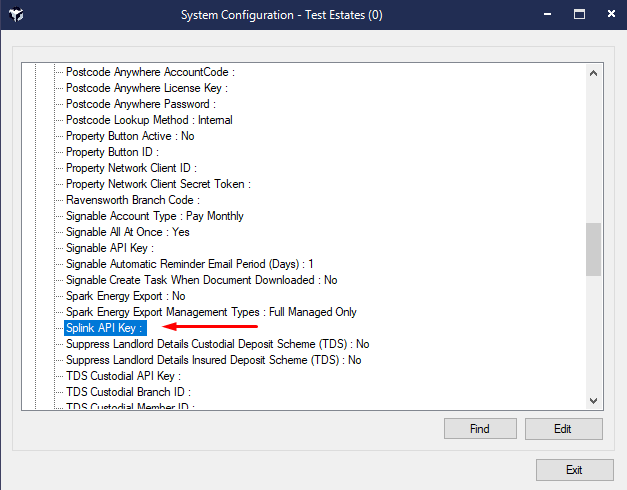Click the scrollbar down arrow
Image resolution: width=627 pixels, height=490 pixels.
tap(593, 399)
